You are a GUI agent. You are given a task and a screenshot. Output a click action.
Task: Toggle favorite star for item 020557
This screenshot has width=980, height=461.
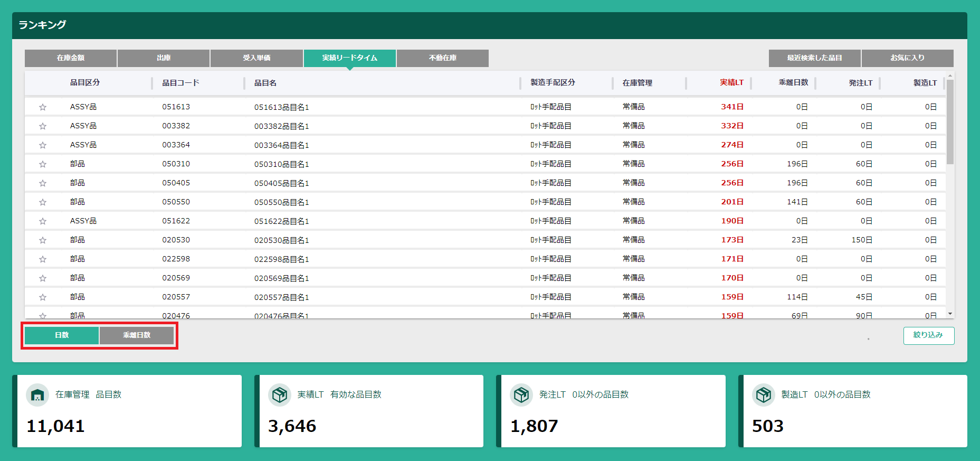click(43, 297)
